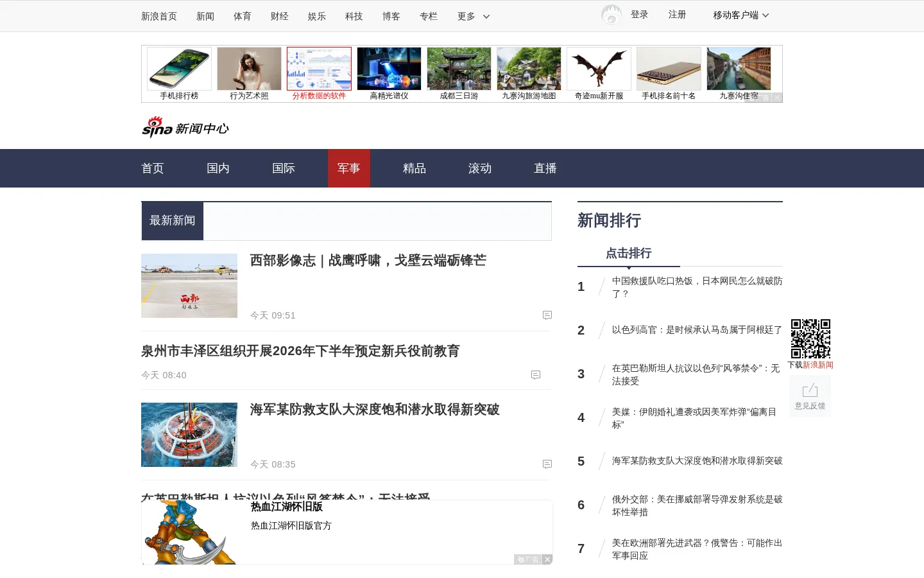
Task: Close the 热血江湖怀旧版 ad
Action: tap(547, 559)
